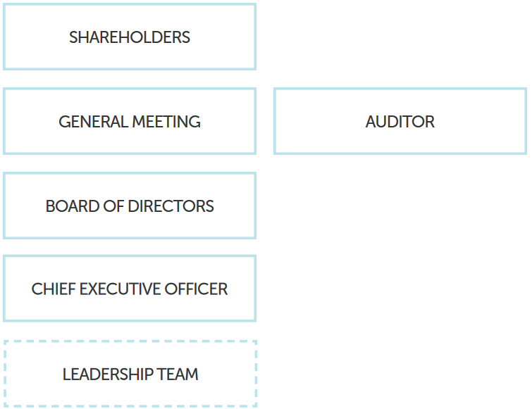Click the word OFFICER in the CEO box
This screenshot has height=409, width=532.
point(197,289)
